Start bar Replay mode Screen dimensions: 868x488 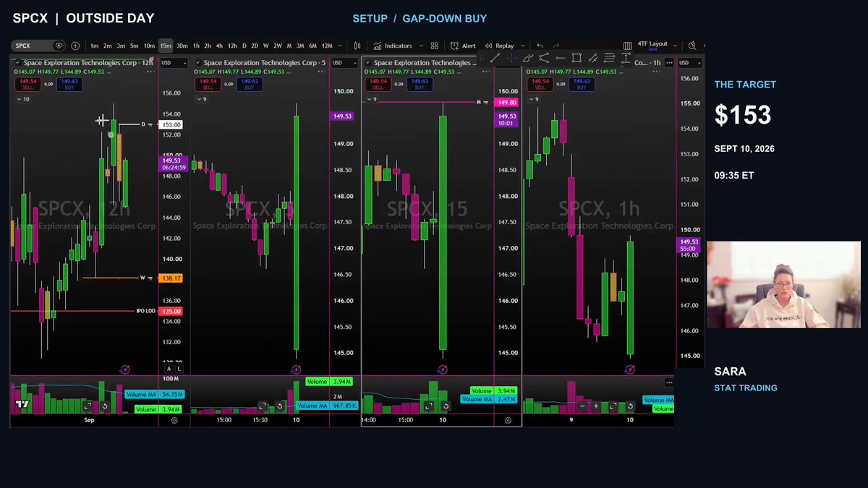(x=500, y=46)
